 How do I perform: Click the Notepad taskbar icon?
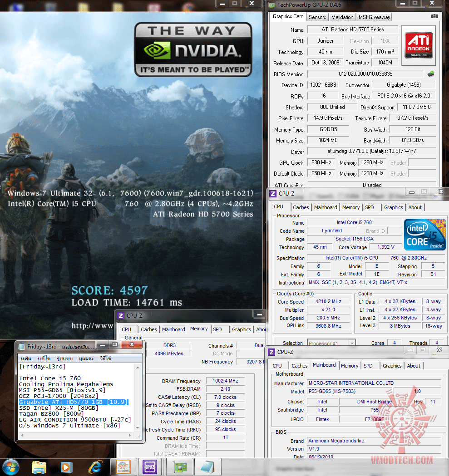click(208, 467)
